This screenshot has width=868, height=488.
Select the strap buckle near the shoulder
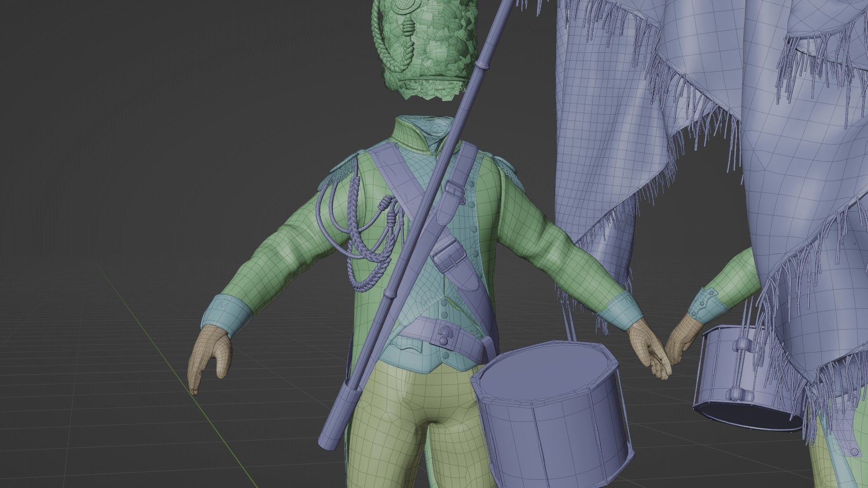coord(454,190)
